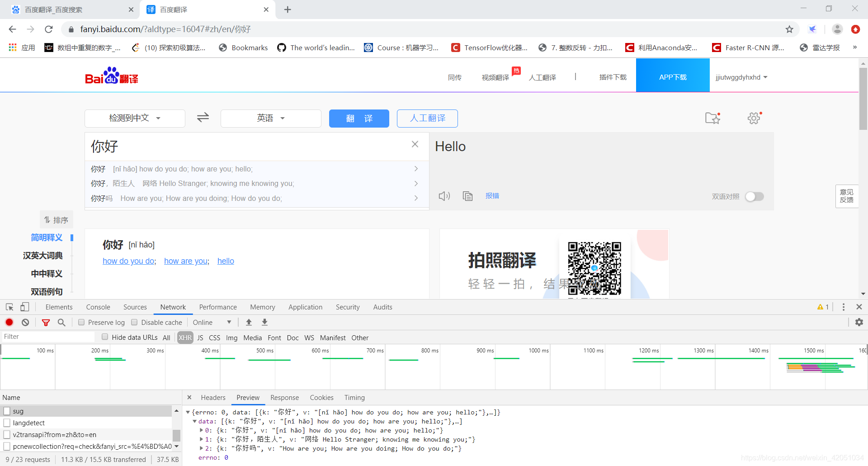Collapse the root errno JSON object
The height and width of the screenshot is (466, 868).
pos(188,412)
